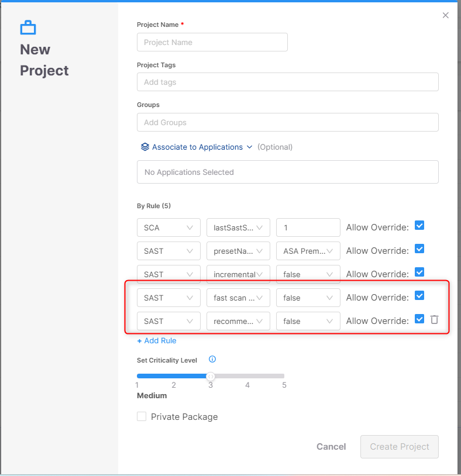
Task: Expand the Associate to Applications chevron
Action: [x=250, y=147]
